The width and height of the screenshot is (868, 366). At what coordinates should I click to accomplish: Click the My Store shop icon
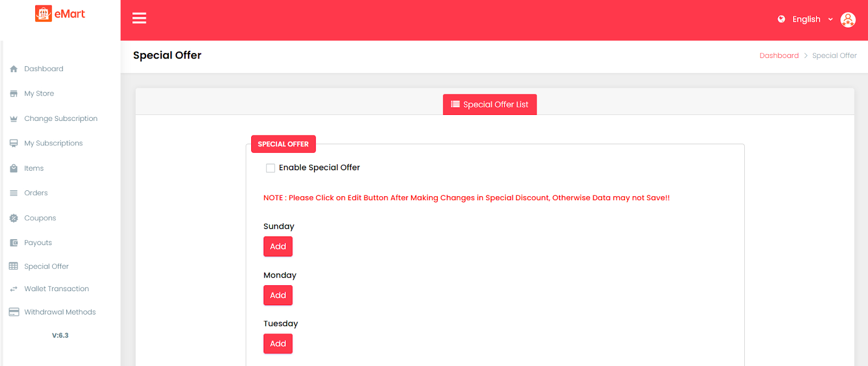pyautogui.click(x=14, y=94)
